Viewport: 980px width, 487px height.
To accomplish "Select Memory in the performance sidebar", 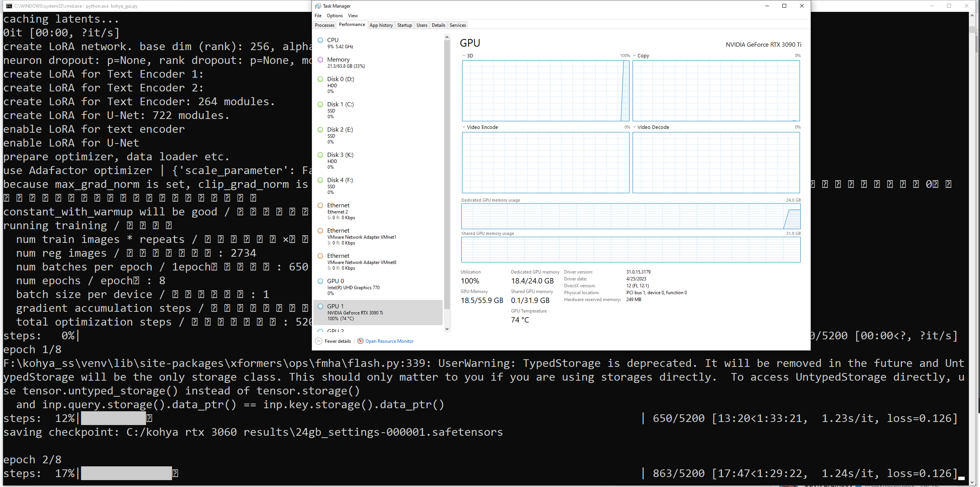I will pyautogui.click(x=378, y=62).
